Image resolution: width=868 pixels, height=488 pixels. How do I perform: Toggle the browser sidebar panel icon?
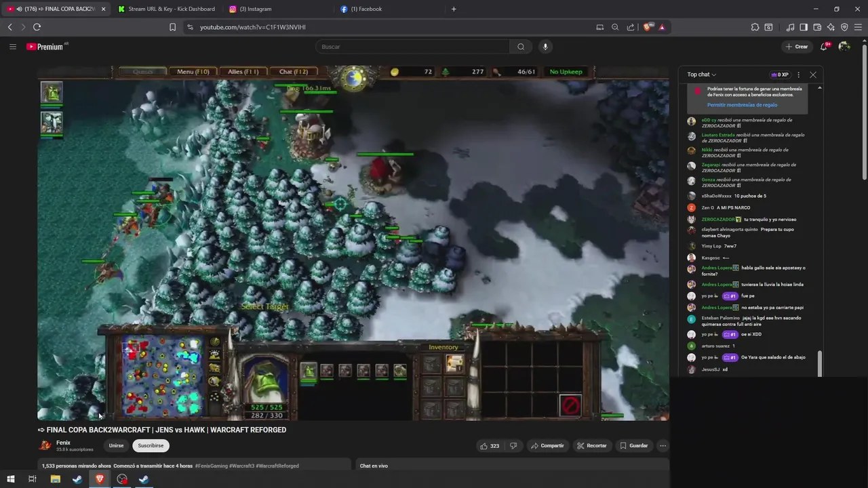[804, 27]
